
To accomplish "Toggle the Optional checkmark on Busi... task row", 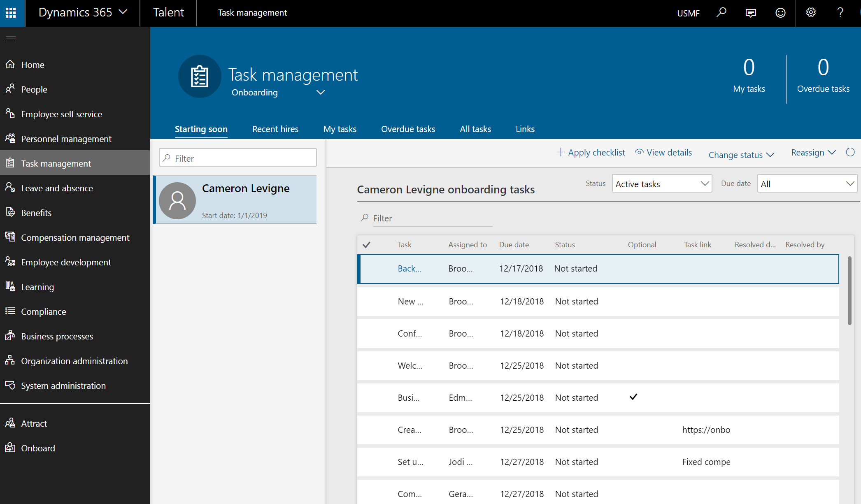I will 633,397.
